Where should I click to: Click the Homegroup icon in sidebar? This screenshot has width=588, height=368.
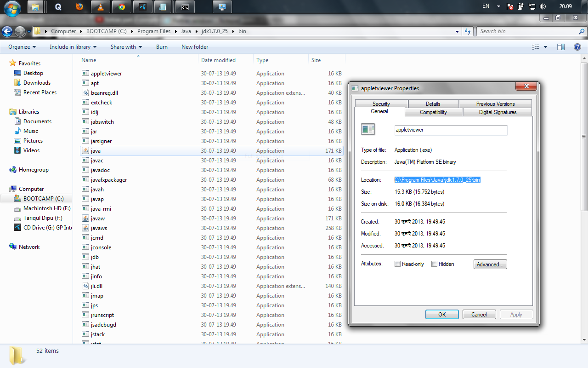point(13,170)
